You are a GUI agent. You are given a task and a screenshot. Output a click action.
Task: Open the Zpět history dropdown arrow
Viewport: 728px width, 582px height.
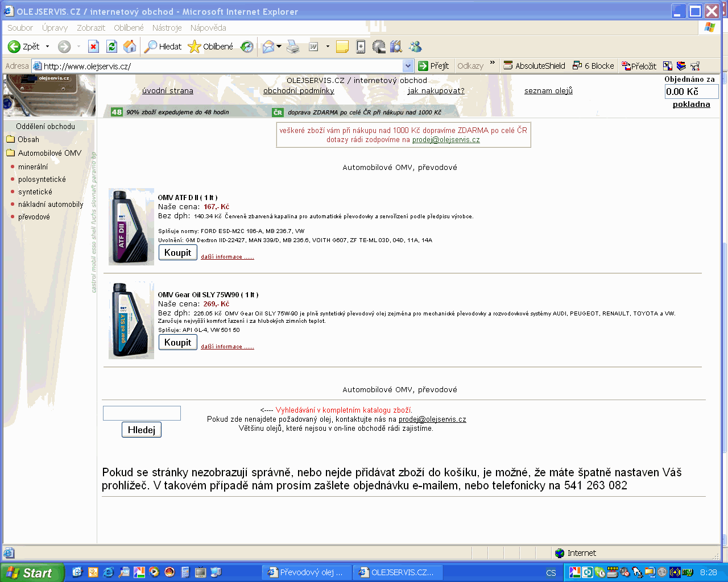pyautogui.click(x=47, y=47)
